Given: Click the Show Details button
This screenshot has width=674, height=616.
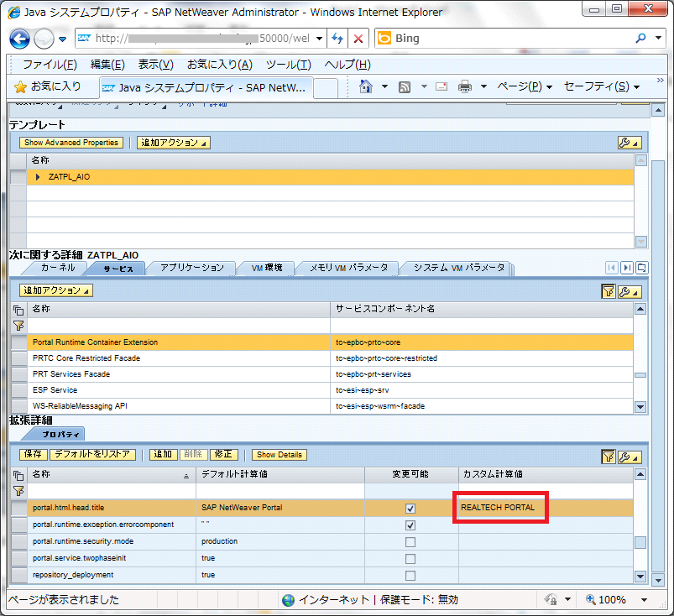Looking at the screenshot, I should [x=280, y=455].
